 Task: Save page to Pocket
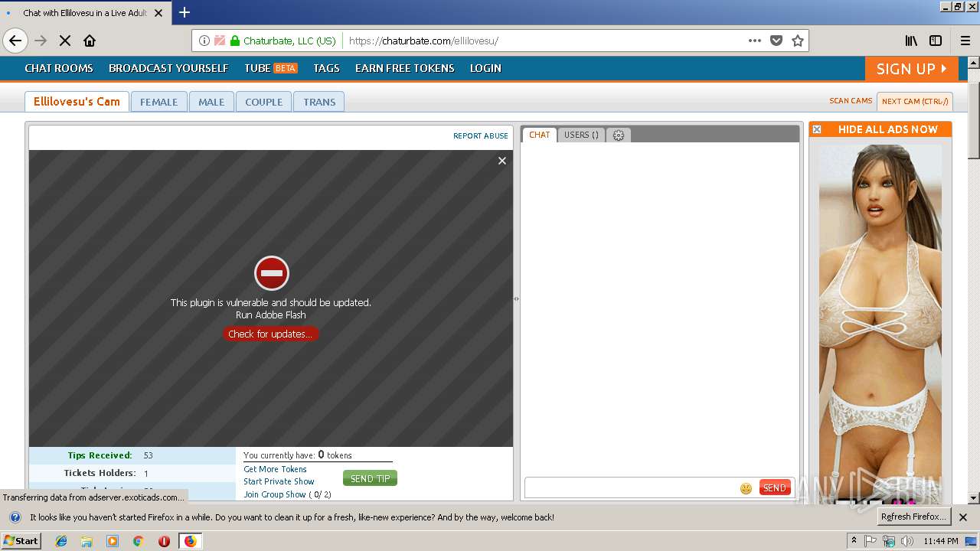776,41
